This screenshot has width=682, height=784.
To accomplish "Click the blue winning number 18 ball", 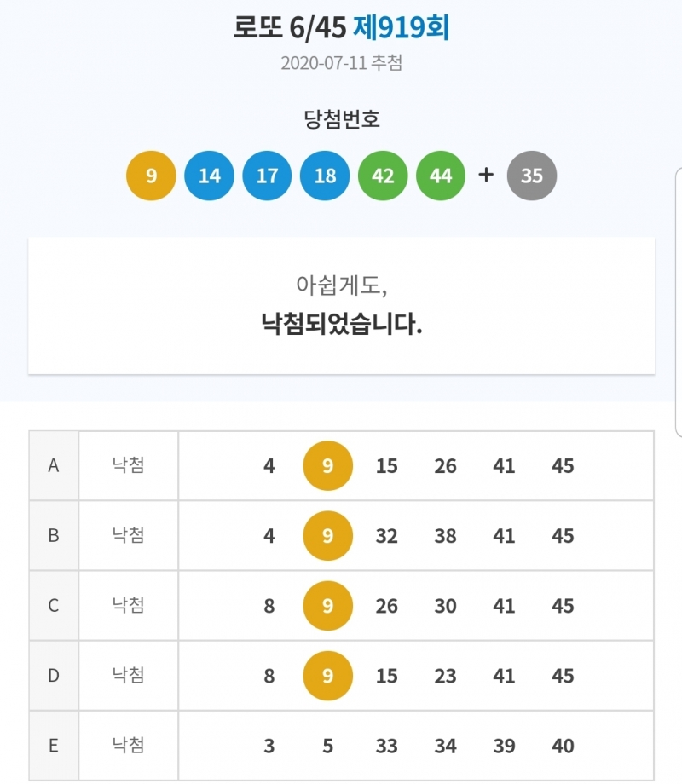I will (x=325, y=176).
